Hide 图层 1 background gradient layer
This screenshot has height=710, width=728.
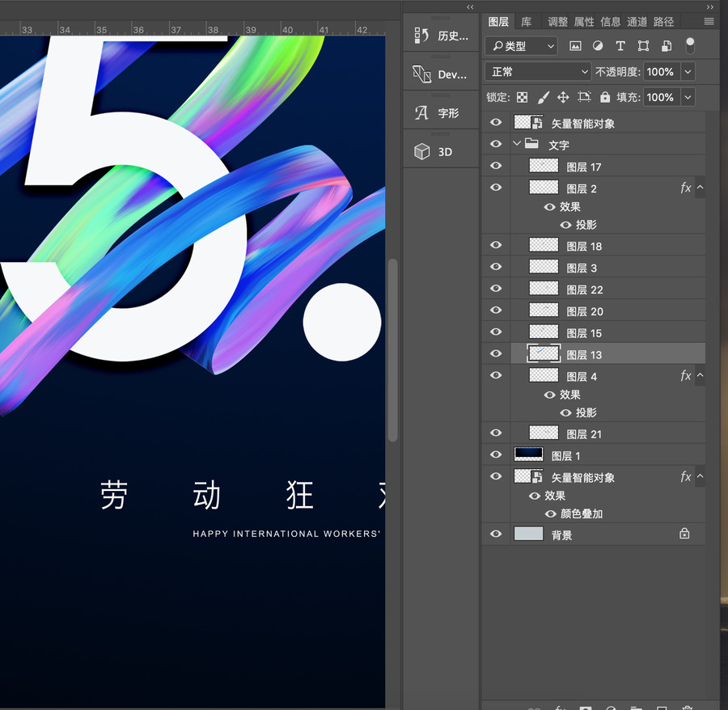tap(496, 454)
